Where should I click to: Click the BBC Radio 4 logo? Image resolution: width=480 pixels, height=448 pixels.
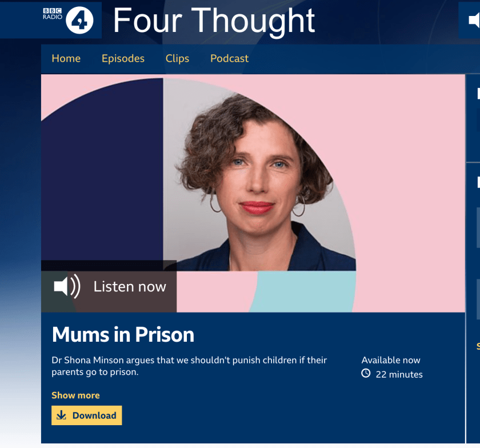(x=68, y=20)
